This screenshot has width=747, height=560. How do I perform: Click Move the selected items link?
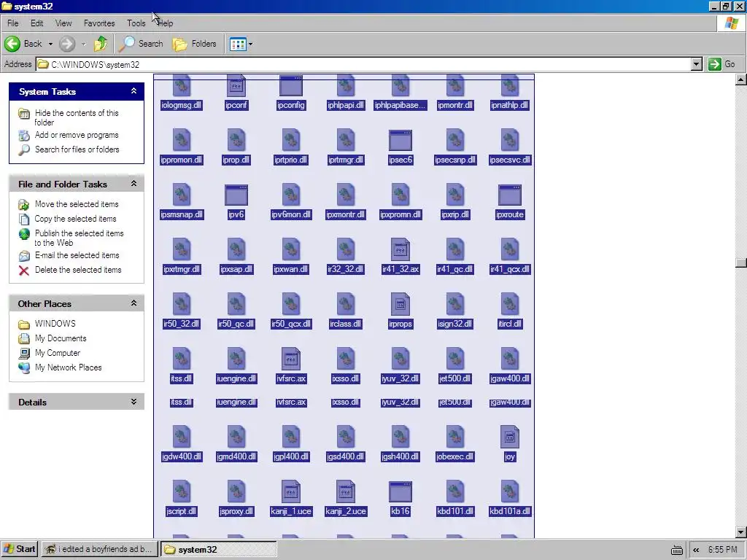coord(76,204)
